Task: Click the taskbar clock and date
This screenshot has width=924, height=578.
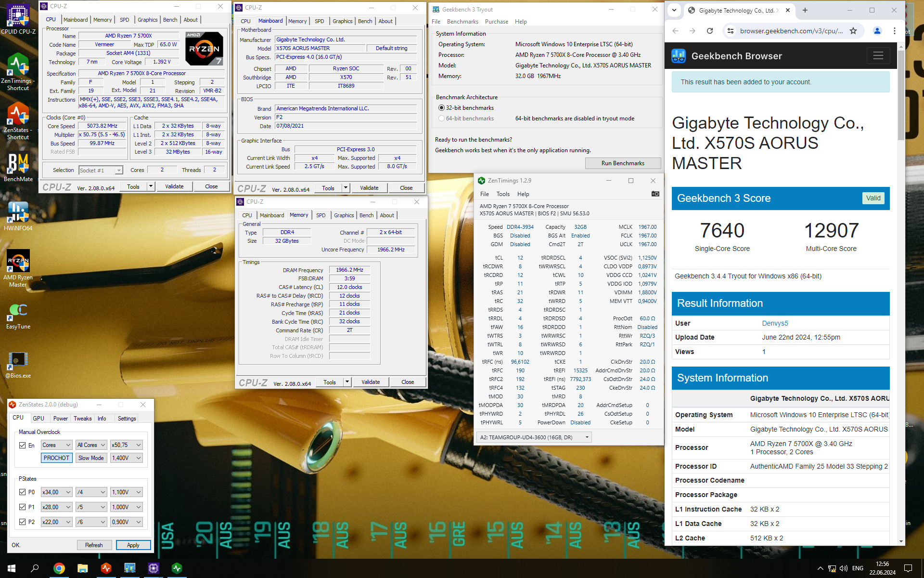Action: tap(882, 568)
